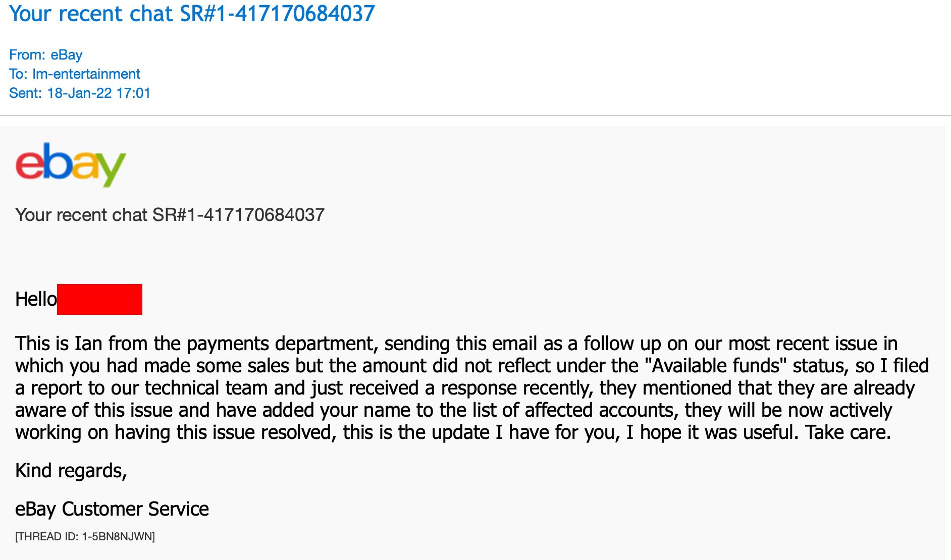Click the eBay logo image
951x560 pixels.
pos(71,164)
